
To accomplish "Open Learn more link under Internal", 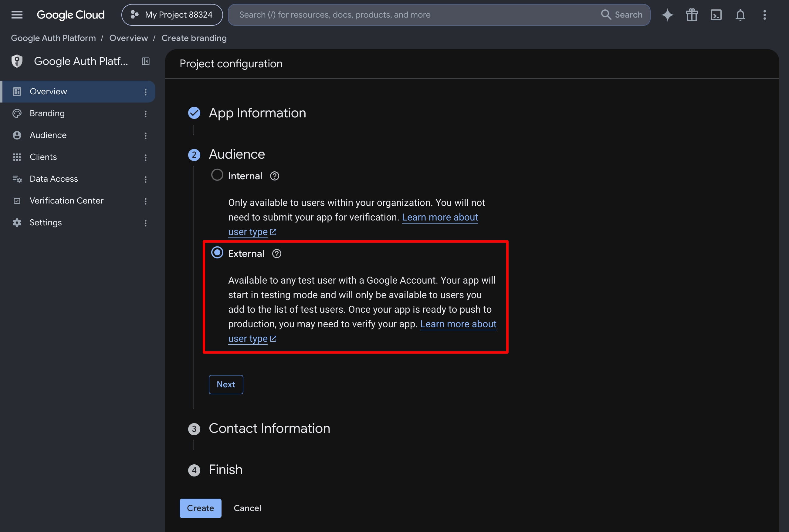I will pos(440,217).
